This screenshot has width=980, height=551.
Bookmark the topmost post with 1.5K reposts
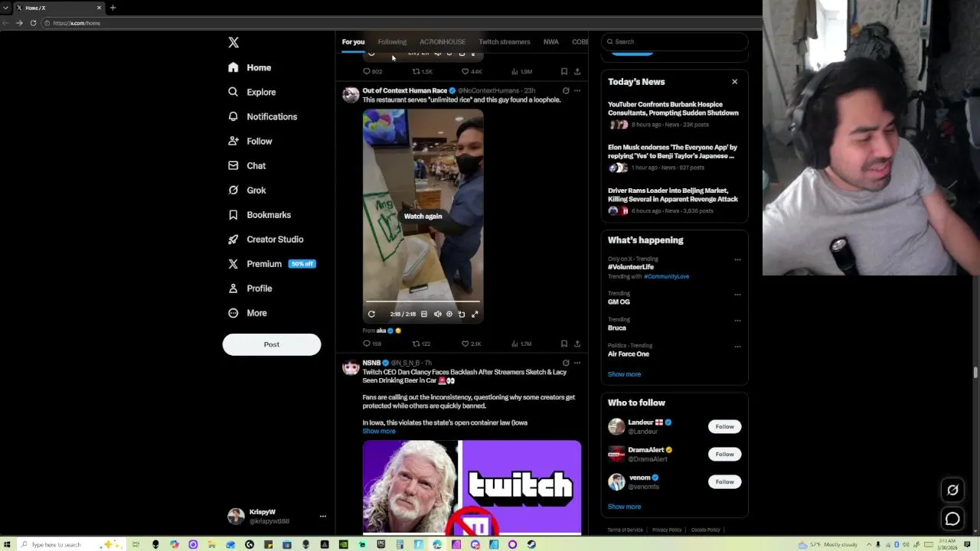(564, 71)
